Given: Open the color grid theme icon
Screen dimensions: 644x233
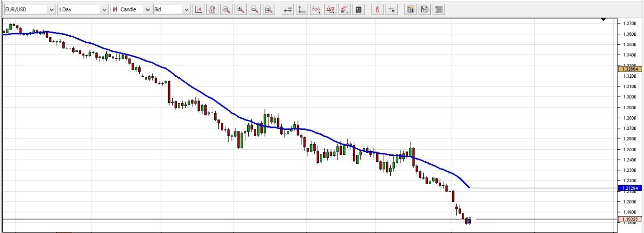Looking at the screenshot, I should pos(410,9).
